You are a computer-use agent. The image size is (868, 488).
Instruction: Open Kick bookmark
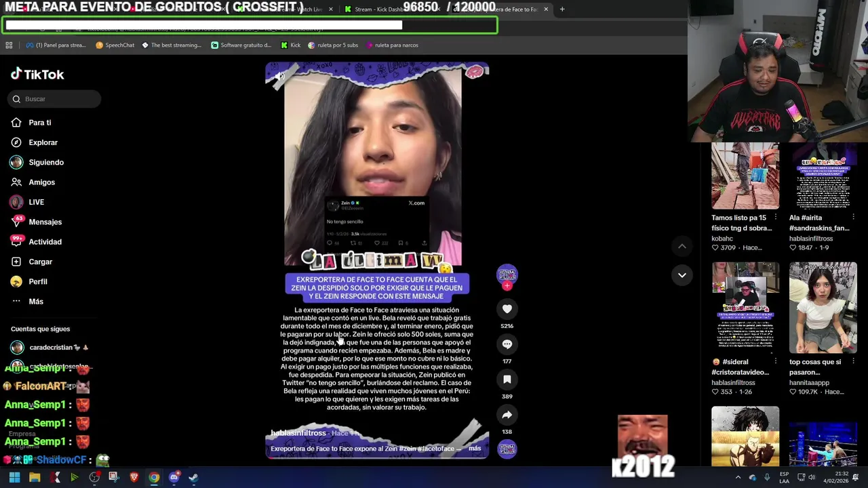click(291, 45)
